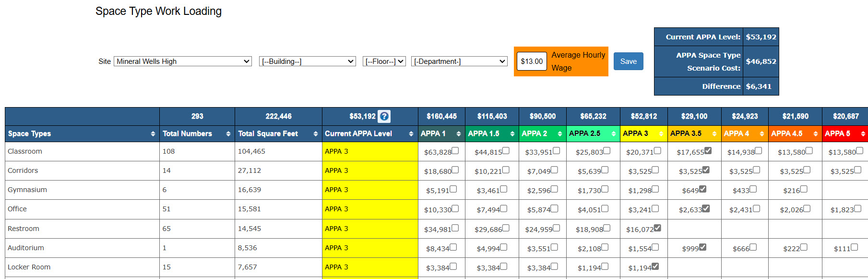The height and width of the screenshot is (279, 868).
Task: Click APPA 5 red column header
Action: [x=845, y=134]
